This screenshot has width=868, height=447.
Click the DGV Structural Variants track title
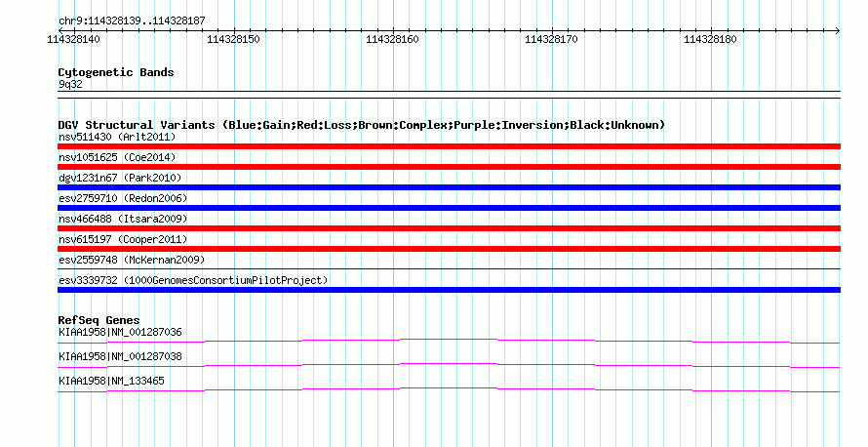(x=362, y=125)
